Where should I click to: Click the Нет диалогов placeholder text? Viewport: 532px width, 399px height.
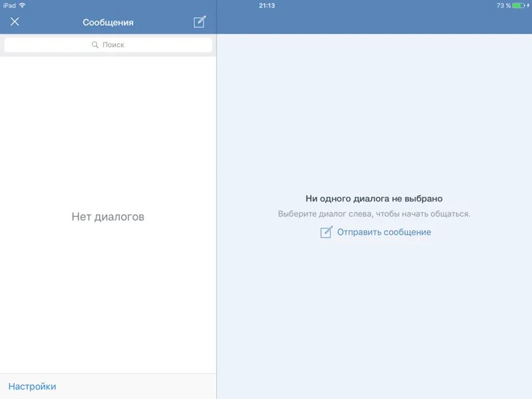108,217
